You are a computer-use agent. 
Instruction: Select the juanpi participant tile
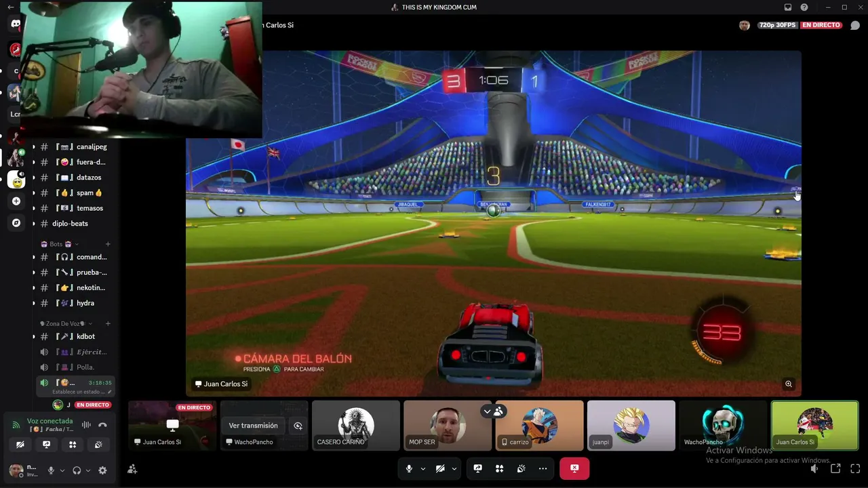tap(631, 426)
